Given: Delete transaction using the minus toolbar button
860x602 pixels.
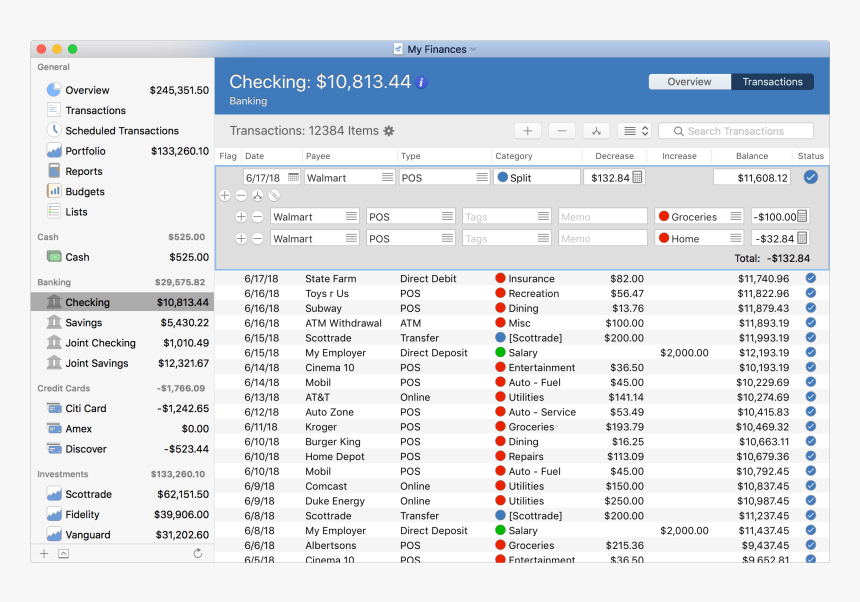Looking at the screenshot, I should click(x=561, y=131).
